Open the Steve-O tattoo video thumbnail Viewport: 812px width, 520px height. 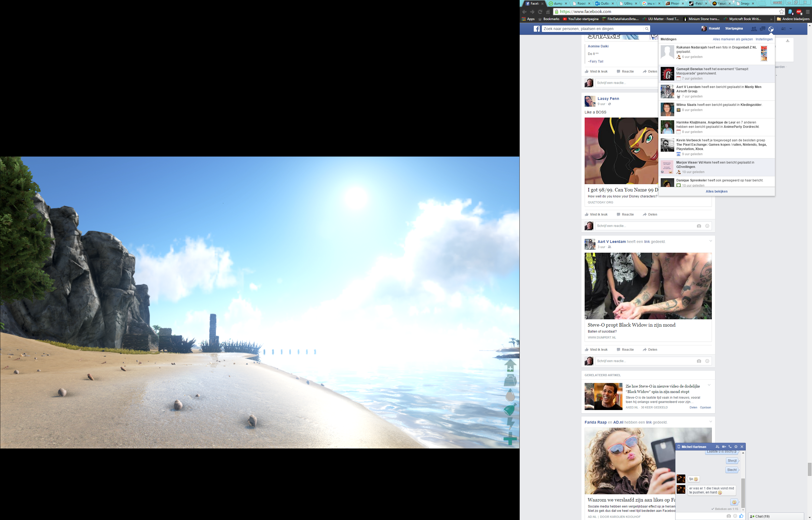coord(648,286)
